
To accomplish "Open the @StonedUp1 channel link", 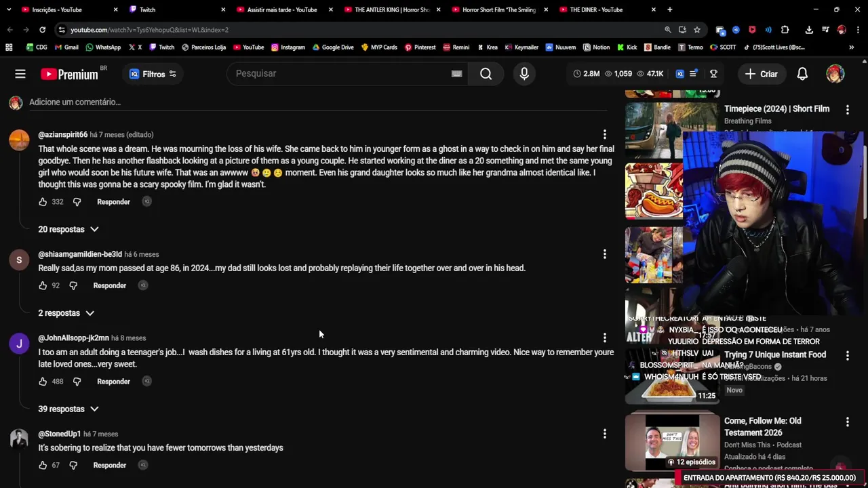I will click(x=59, y=434).
